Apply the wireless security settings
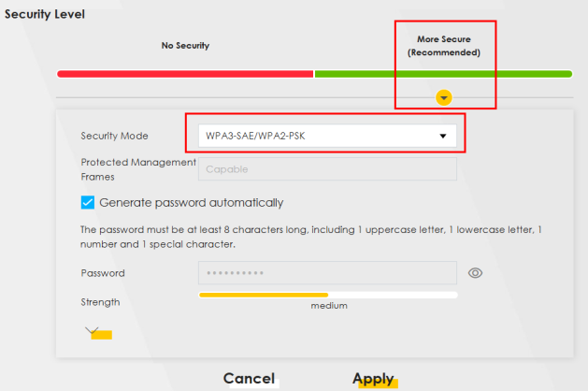Screen dimensions: 588x391 373,378
